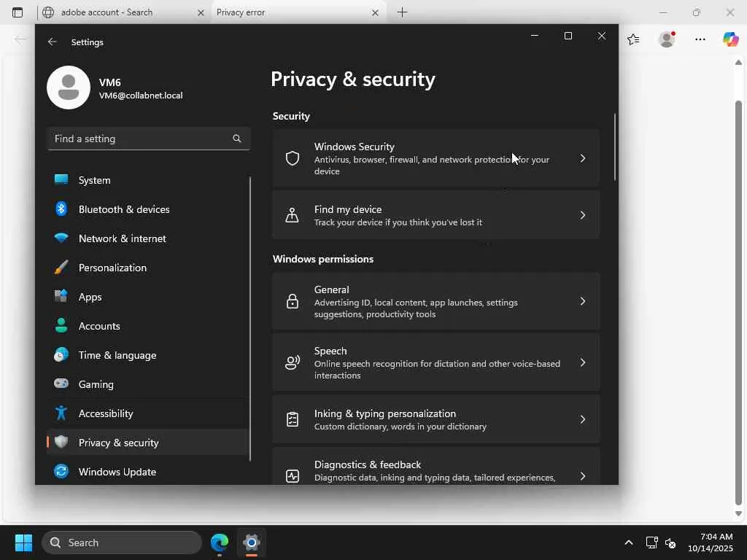This screenshot has width=747, height=560.
Task: Open a new Edge tab with plus
Action: point(402,12)
